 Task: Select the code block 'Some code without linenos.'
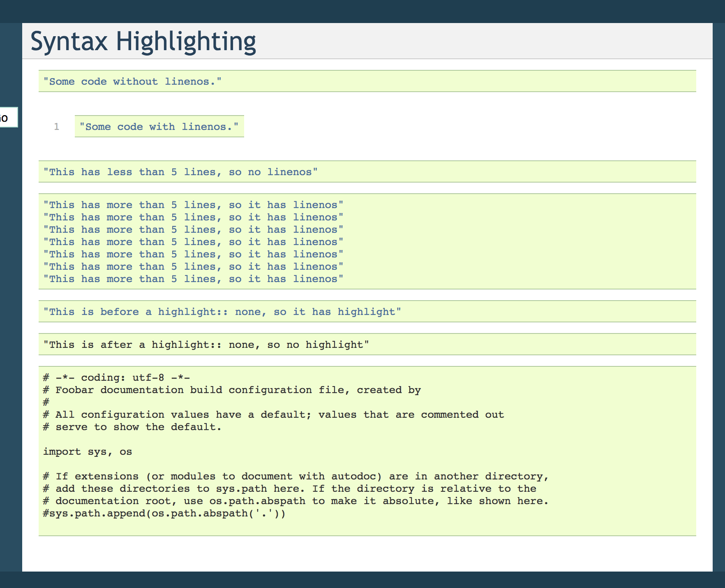point(132,81)
